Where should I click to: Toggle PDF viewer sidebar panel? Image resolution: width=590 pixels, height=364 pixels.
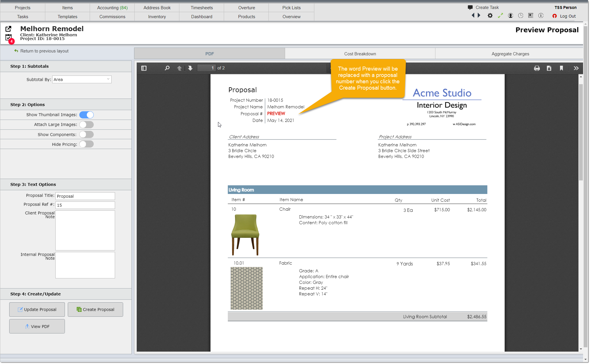(x=144, y=68)
